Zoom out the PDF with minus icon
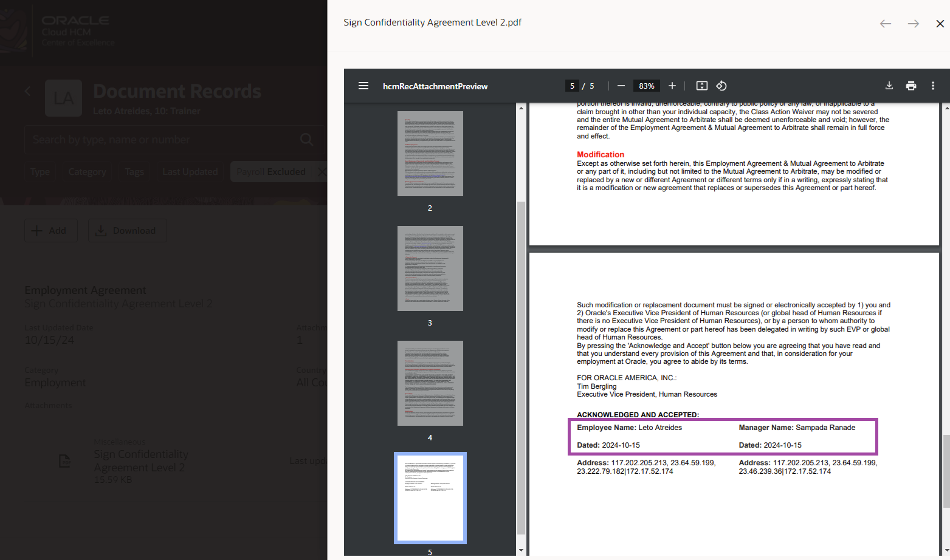The width and height of the screenshot is (950, 560). coord(621,86)
